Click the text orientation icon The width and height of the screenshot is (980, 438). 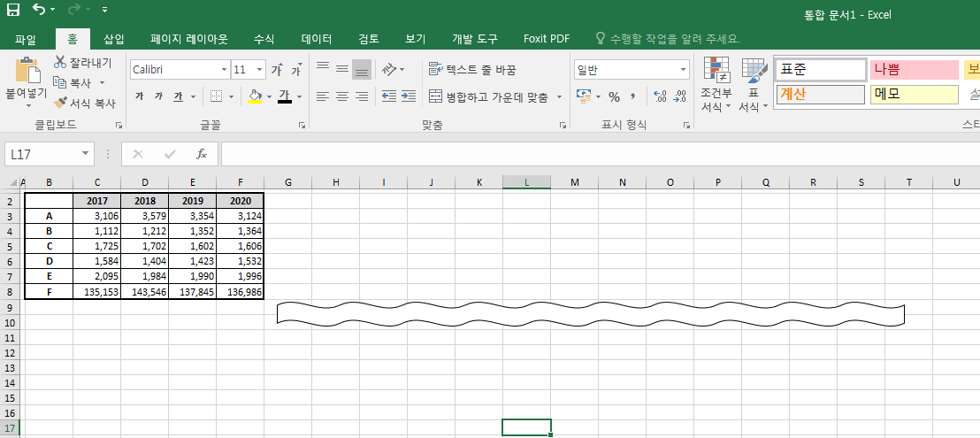click(x=389, y=69)
